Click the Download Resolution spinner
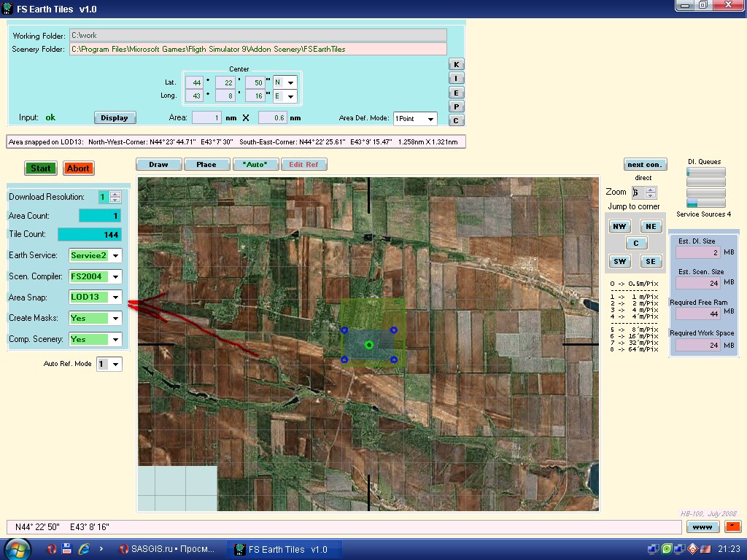Image resolution: width=747 pixels, height=560 pixels. (115, 197)
